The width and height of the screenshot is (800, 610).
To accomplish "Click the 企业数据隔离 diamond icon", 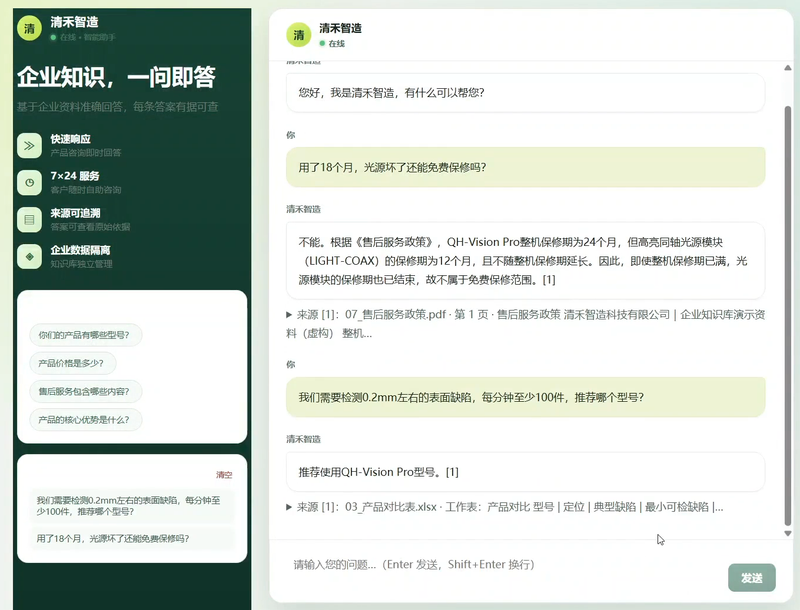I will pyautogui.click(x=30, y=257).
